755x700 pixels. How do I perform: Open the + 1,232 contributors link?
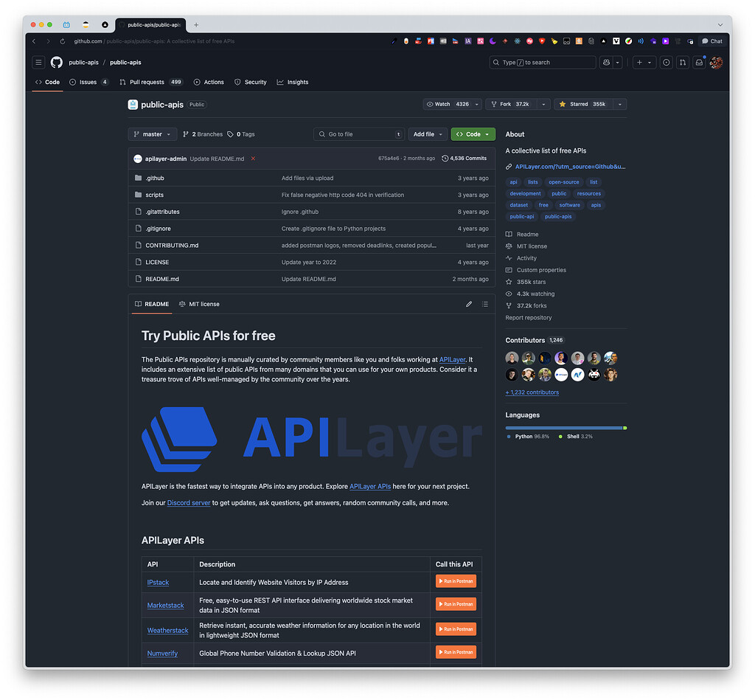532,392
